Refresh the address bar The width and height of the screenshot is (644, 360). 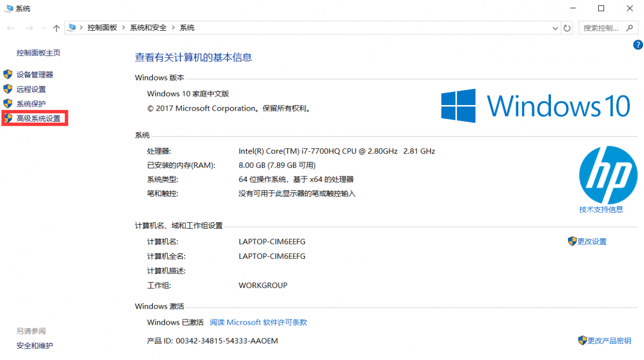[x=568, y=28]
